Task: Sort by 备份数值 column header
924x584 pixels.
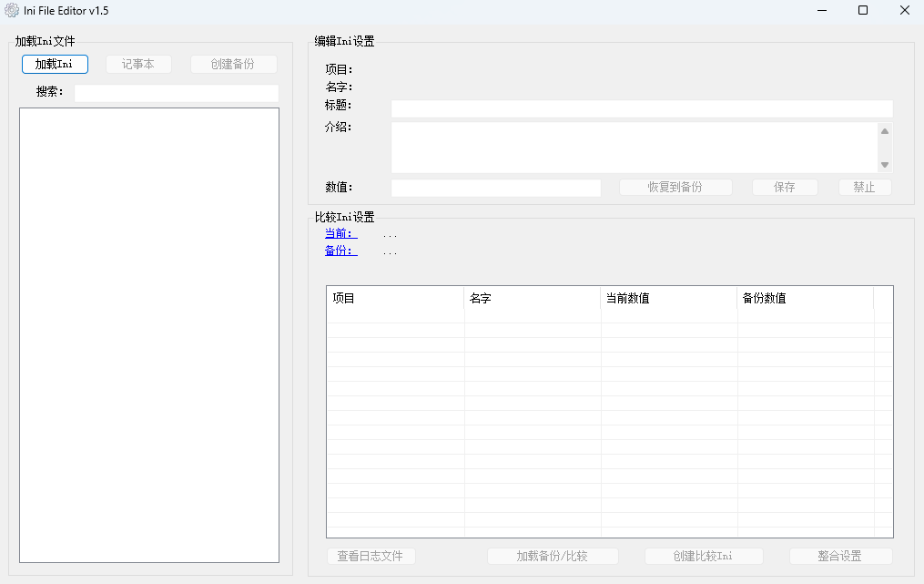Action: click(x=806, y=299)
